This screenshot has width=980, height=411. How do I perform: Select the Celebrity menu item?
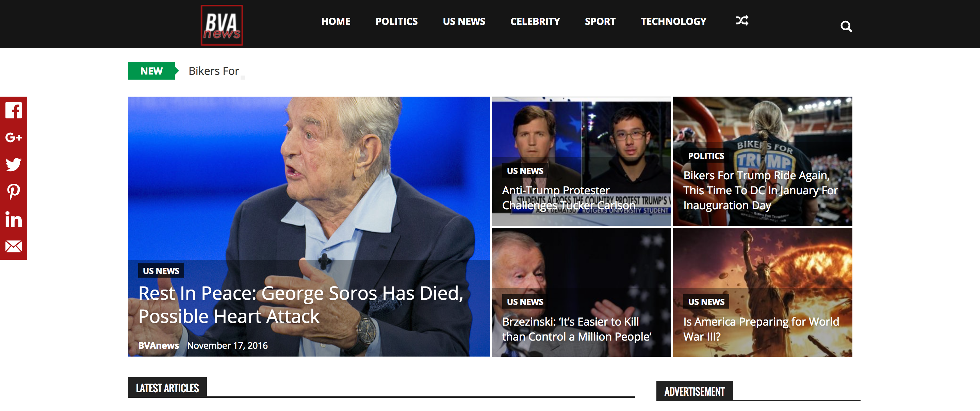coord(535,21)
